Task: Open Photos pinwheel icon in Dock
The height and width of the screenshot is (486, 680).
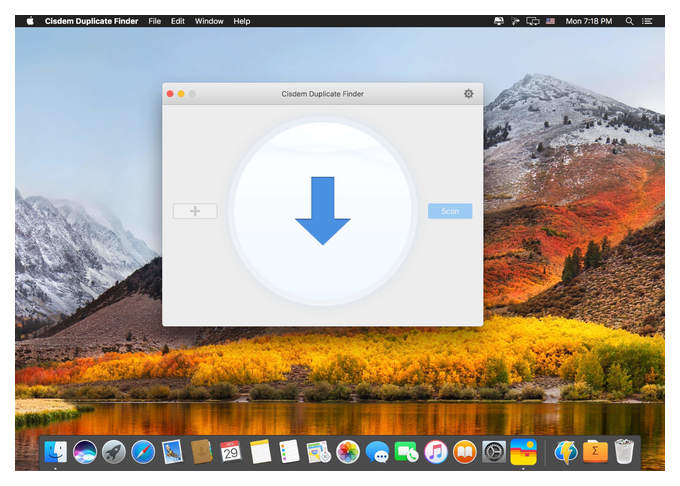Action: tap(348, 452)
